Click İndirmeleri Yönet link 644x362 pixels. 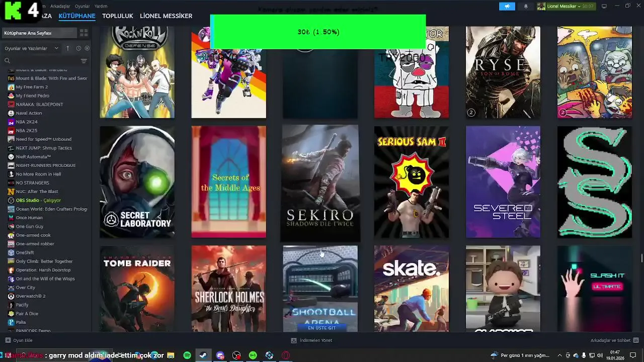[316, 340]
